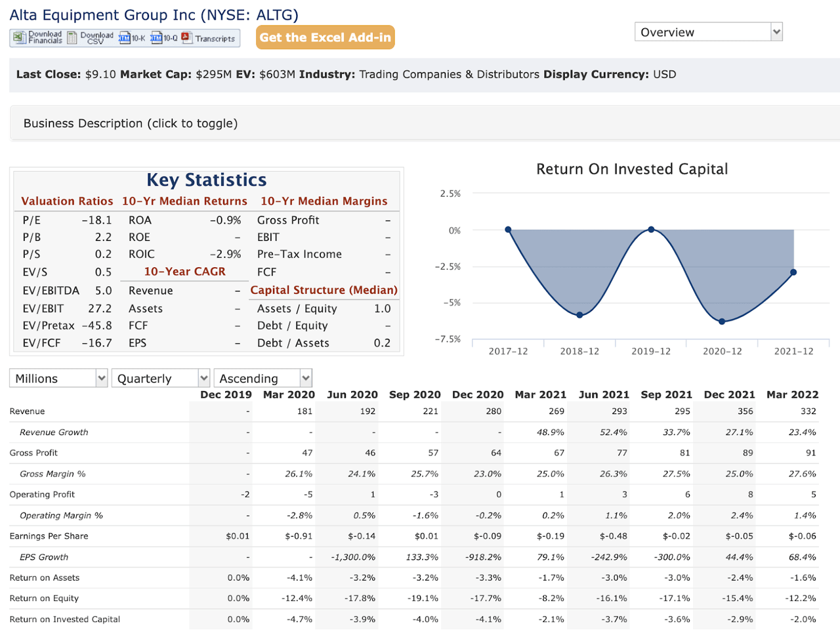The image size is (840, 632).
Task: Open the Transcripts PDF icon
Action: click(x=186, y=37)
